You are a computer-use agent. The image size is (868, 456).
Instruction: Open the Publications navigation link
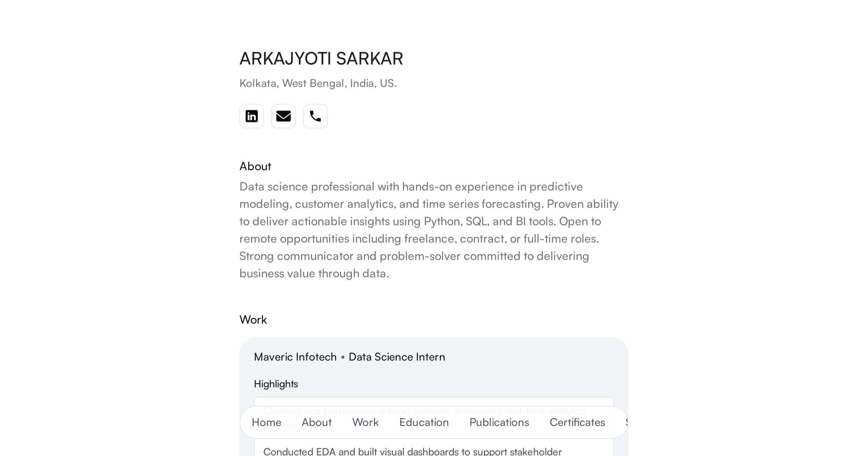[x=499, y=422]
